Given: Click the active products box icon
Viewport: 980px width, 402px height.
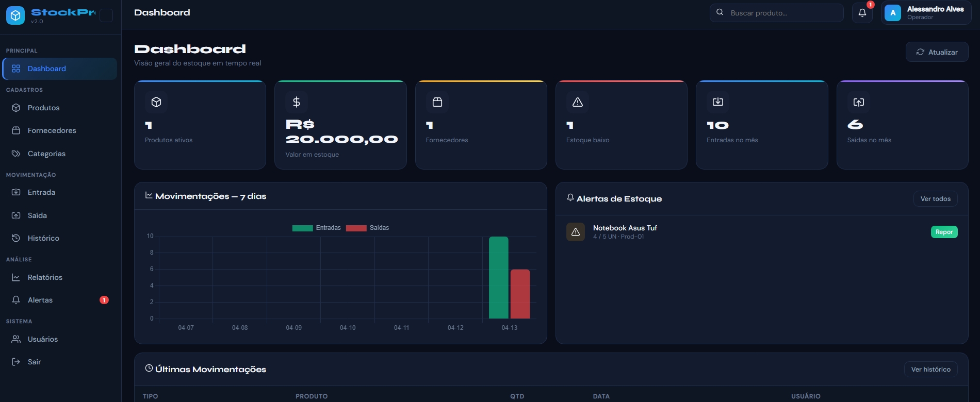Looking at the screenshot, I should coord(156,102).
